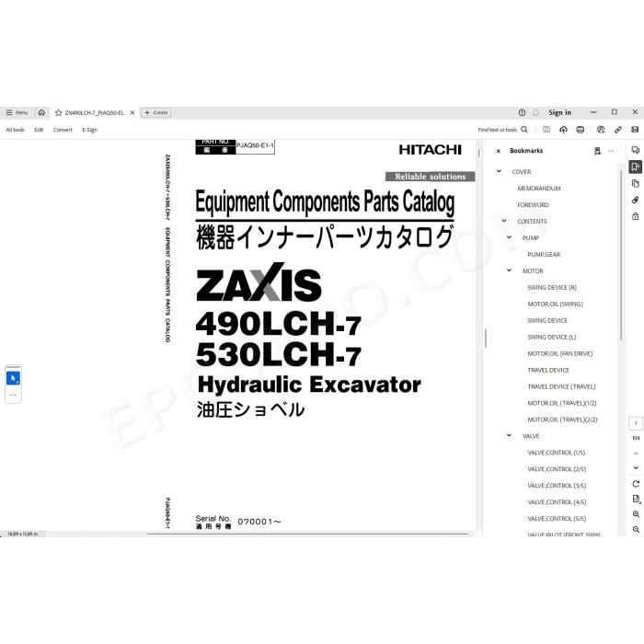644x644 pixels.
Task: Click the document horizontal scrollbar
Action: (x=307, y=534)
